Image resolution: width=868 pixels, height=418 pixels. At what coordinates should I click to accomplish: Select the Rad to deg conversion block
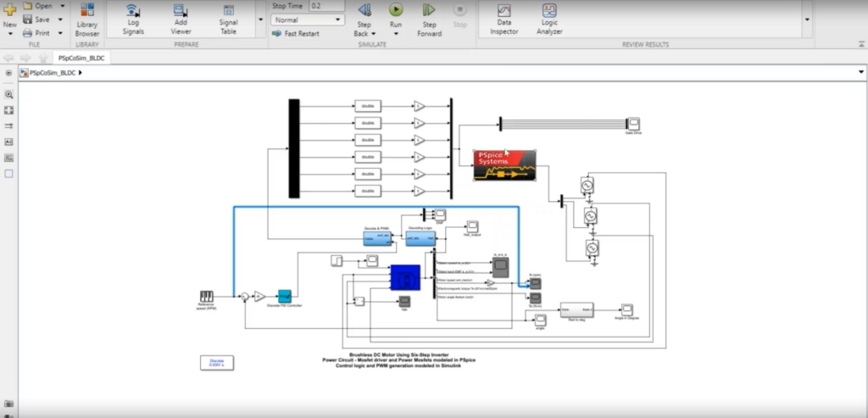[x=576, y=310]
